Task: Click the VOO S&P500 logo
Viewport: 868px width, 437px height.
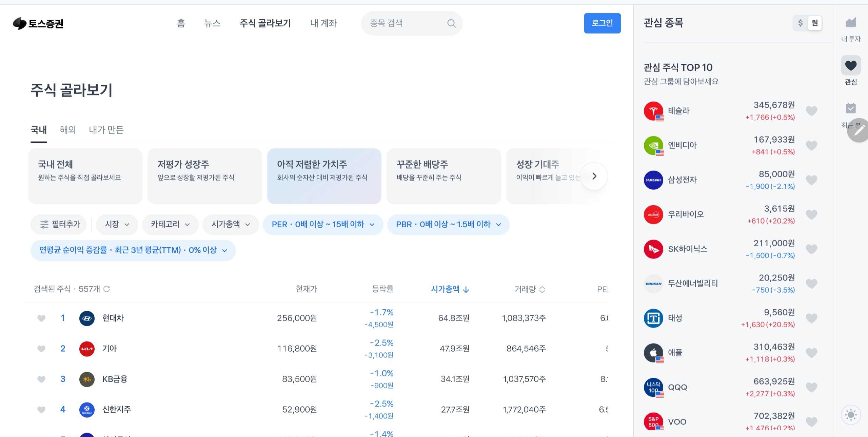Action: click(653, 422)
